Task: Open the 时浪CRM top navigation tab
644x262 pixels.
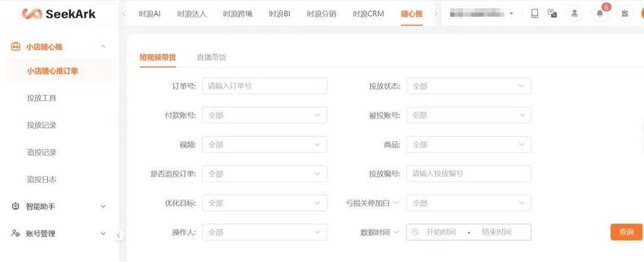Action: point(368,14)
